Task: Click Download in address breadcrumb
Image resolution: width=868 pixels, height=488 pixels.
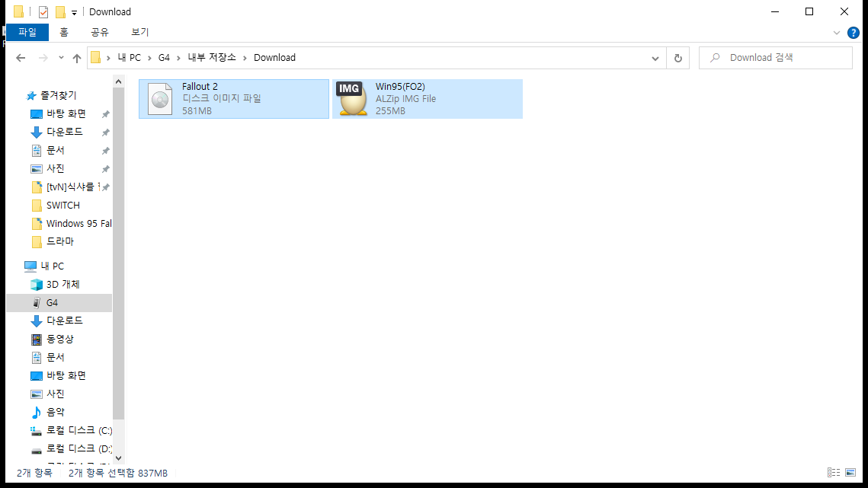Action: (x=274, y=58)
